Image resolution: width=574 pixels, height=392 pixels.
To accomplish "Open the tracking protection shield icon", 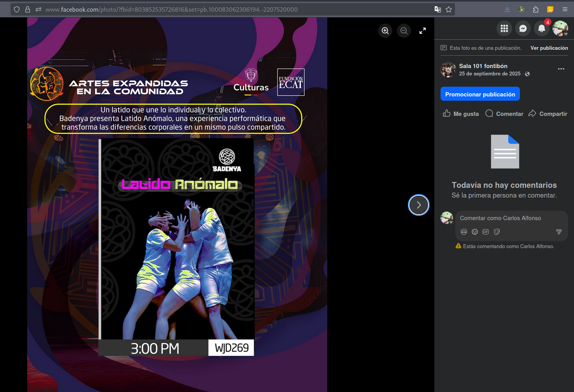I will pos(17,9).
